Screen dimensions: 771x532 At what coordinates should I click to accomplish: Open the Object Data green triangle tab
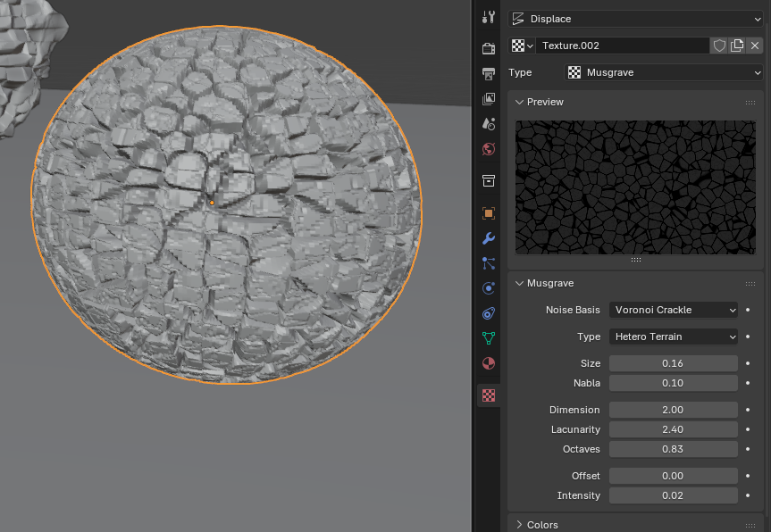click(x=488, y=338)
